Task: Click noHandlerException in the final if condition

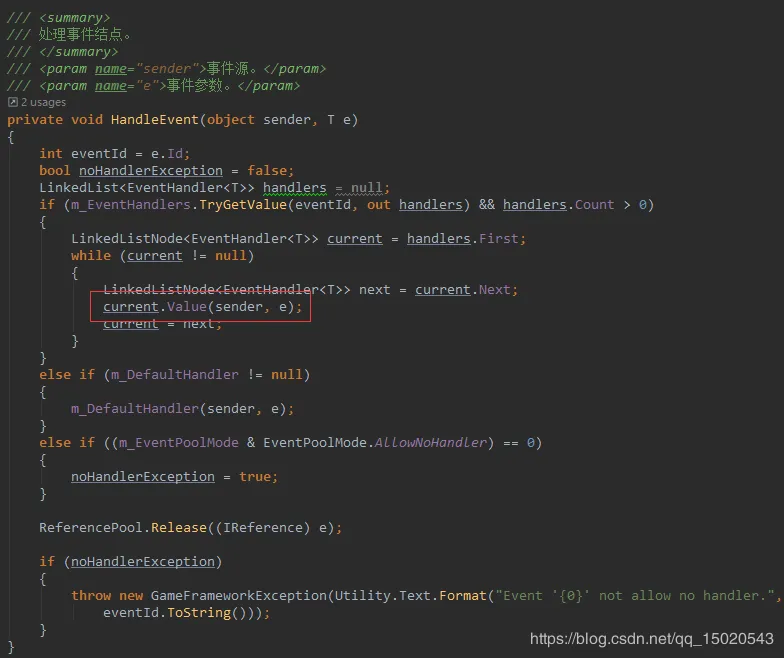Action: pos(143,562)
